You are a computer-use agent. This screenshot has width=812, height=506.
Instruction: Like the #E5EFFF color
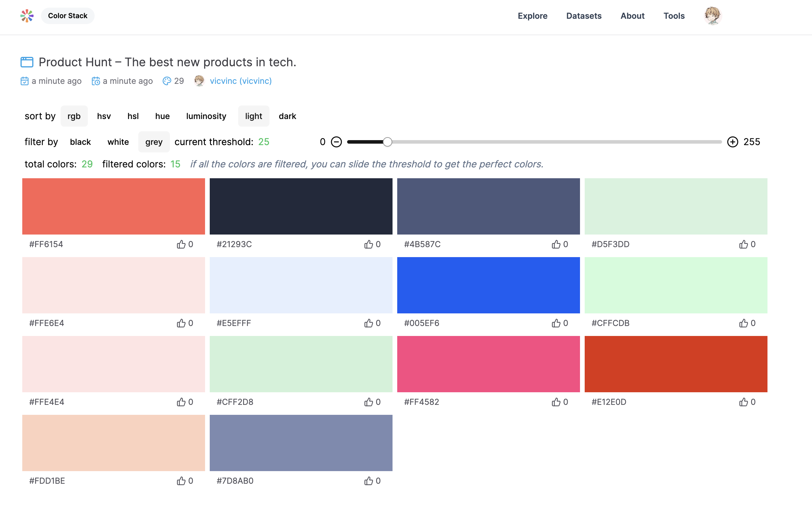[369, 323]
